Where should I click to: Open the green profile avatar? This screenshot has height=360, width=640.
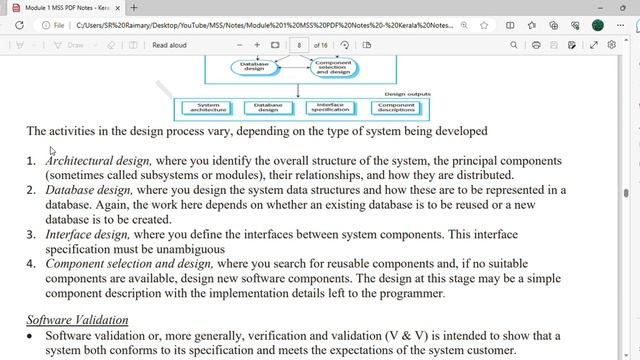click(598, 25)
